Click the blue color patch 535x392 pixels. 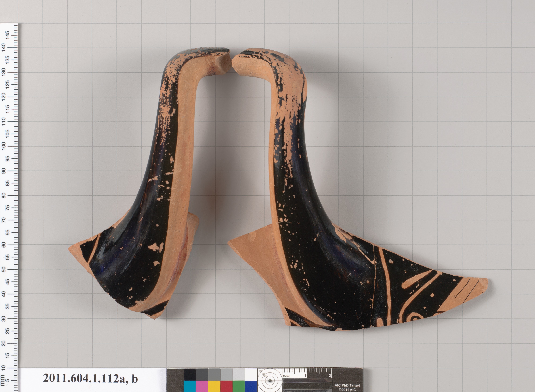[x=251, y=386]
